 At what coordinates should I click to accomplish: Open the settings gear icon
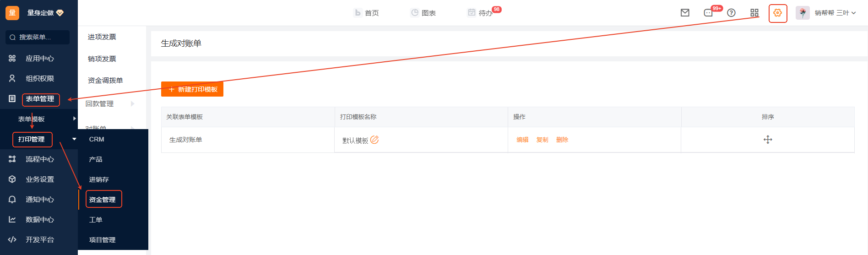[777, 13]
